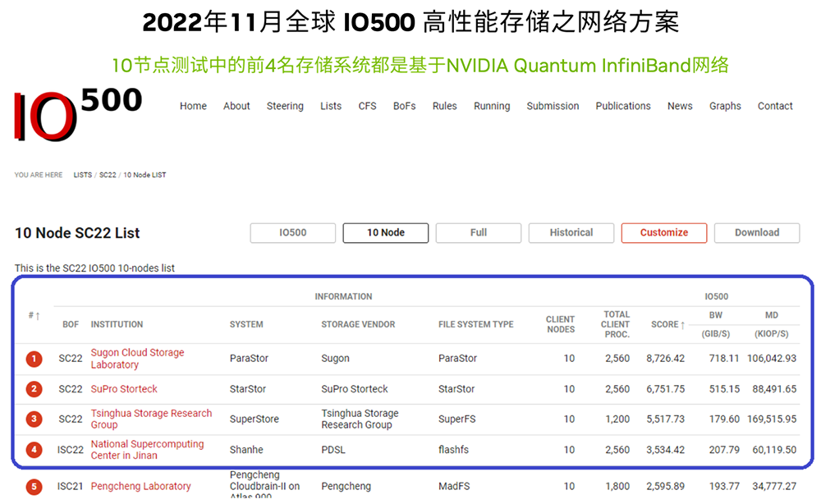Open the CFS menu item

[x=367, y=106]
